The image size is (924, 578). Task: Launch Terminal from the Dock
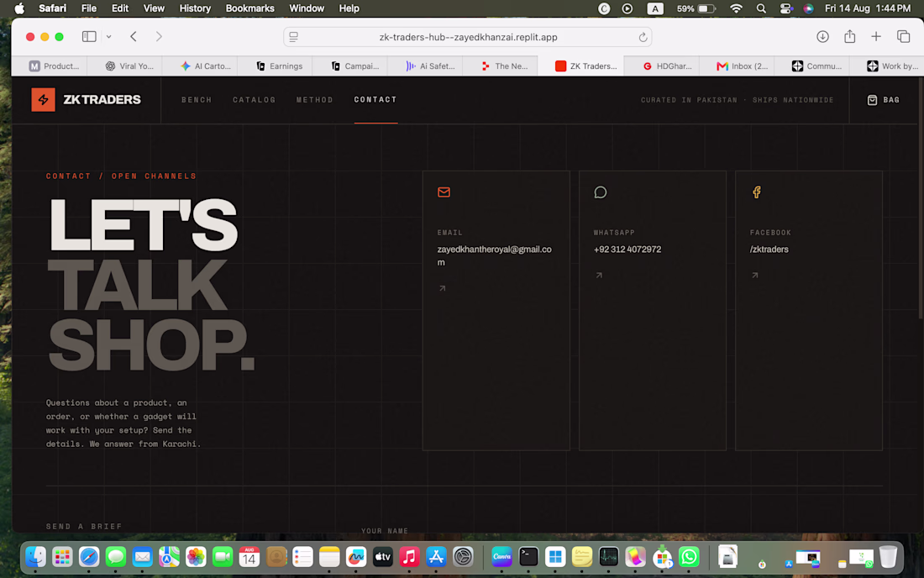[528, 557]
